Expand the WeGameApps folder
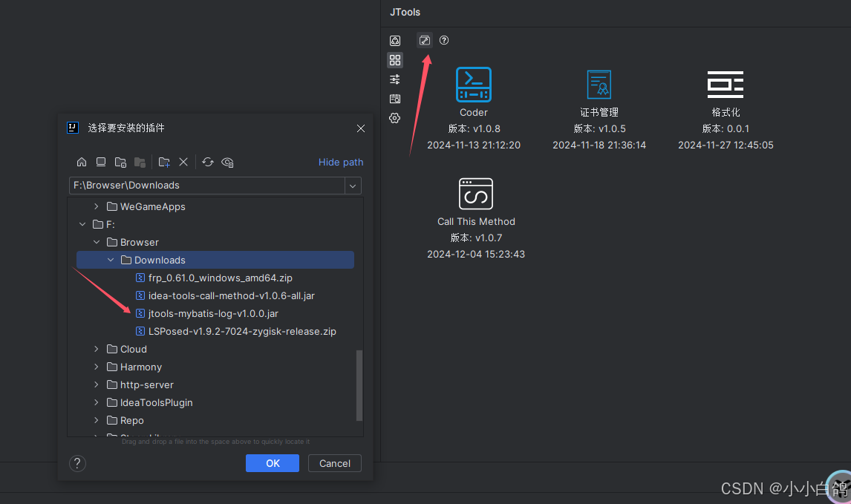This screenshot has height=504, width=851. pos(96,206)
